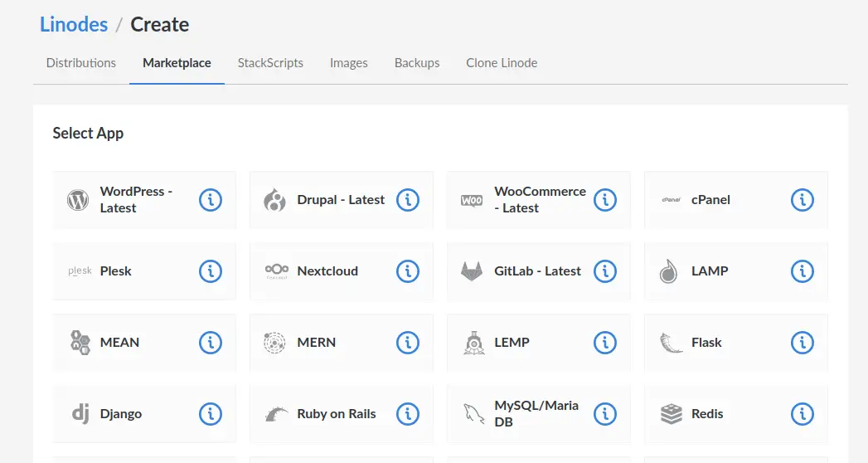Viewport: 868px width, 463px height.
Task: Choose the "Django" app label
Action: [x=121, y=414]
